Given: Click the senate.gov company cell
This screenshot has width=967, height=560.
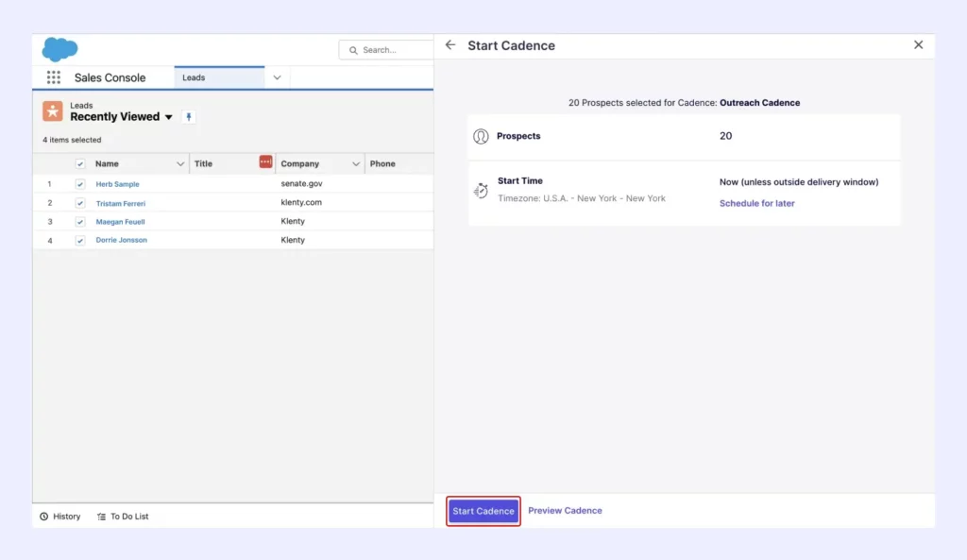Looking at the screenshot, I should (301, 184).
